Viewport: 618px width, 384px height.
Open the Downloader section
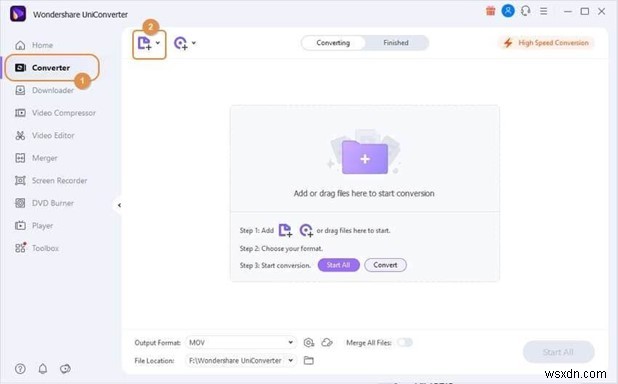44,90
